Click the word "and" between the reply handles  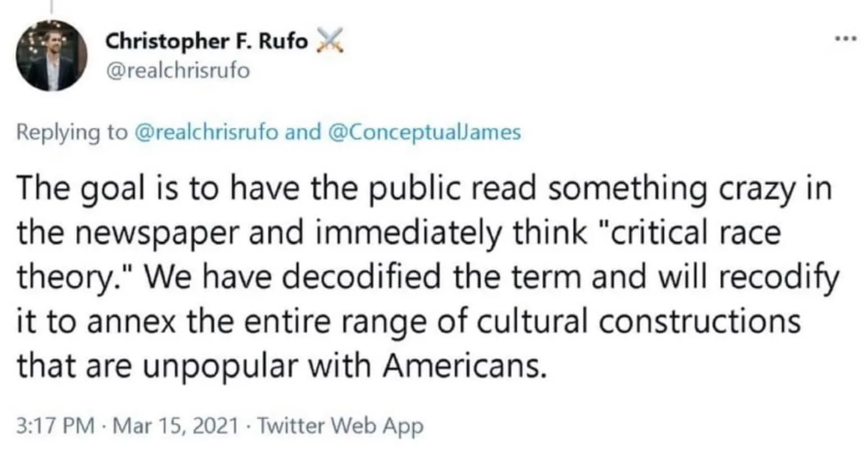tap(303, 132)
